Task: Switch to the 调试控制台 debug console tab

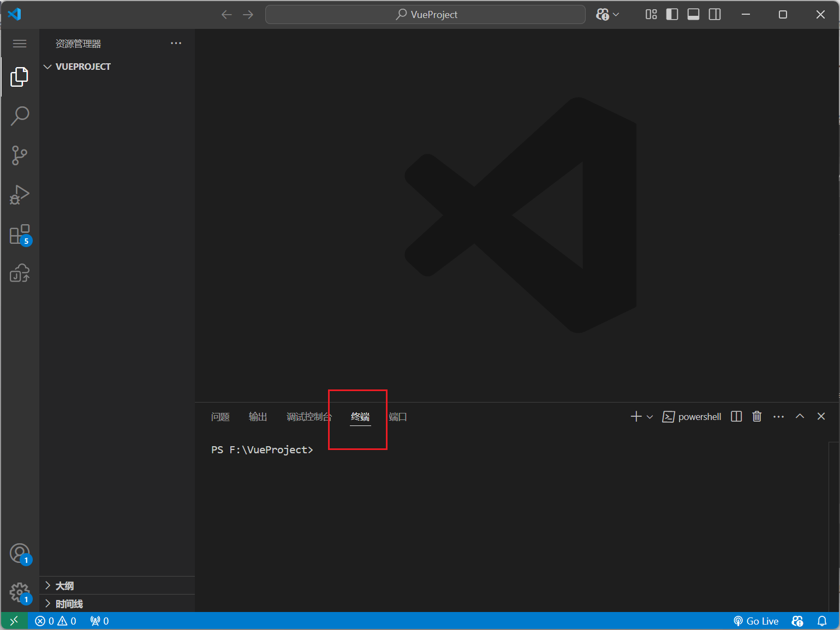Action: (x=309, y=417)
